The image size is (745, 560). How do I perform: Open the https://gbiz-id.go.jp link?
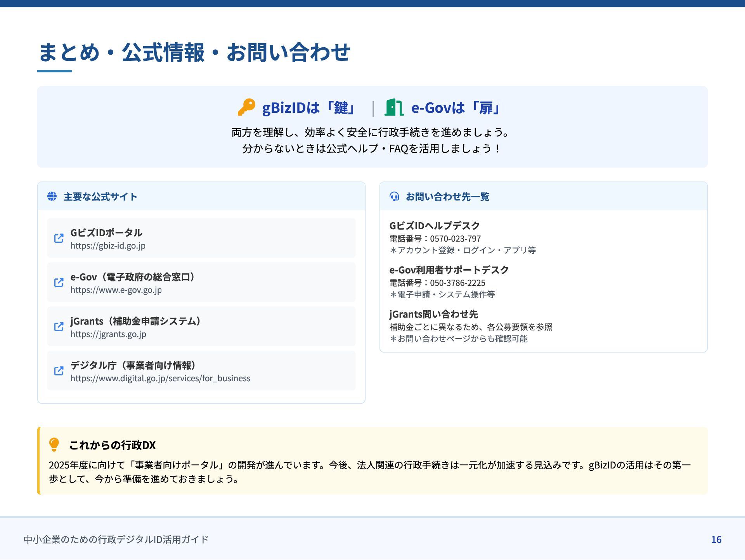108,245
